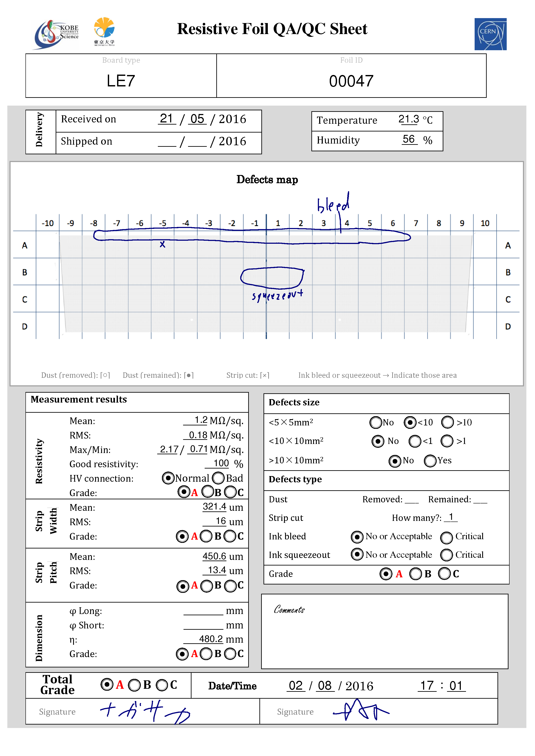The width and height of the screenshot is (535, 756).
Task: Choose No for <10×10mm² defects
Action: (x=378, y=441)
